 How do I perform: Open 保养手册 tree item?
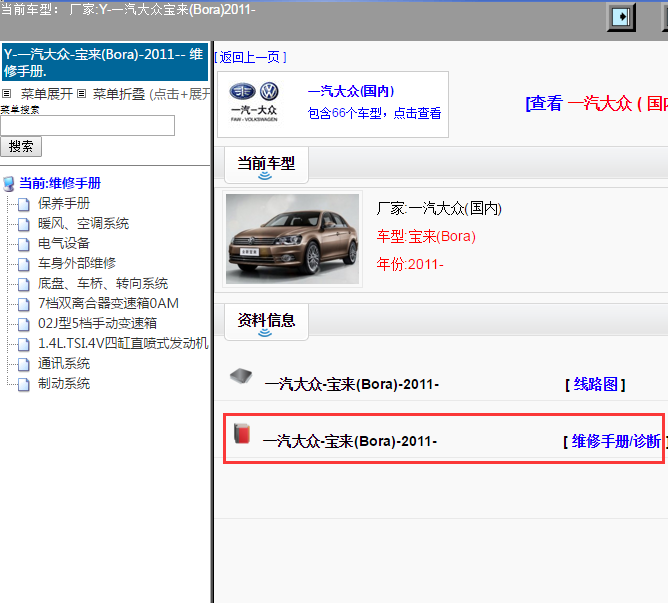point(64,203)
